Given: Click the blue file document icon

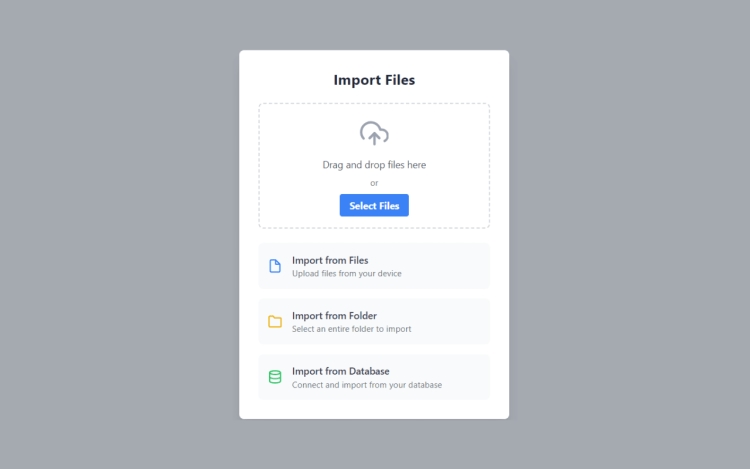Looking at the screenshot, I should tap(275, 266).
